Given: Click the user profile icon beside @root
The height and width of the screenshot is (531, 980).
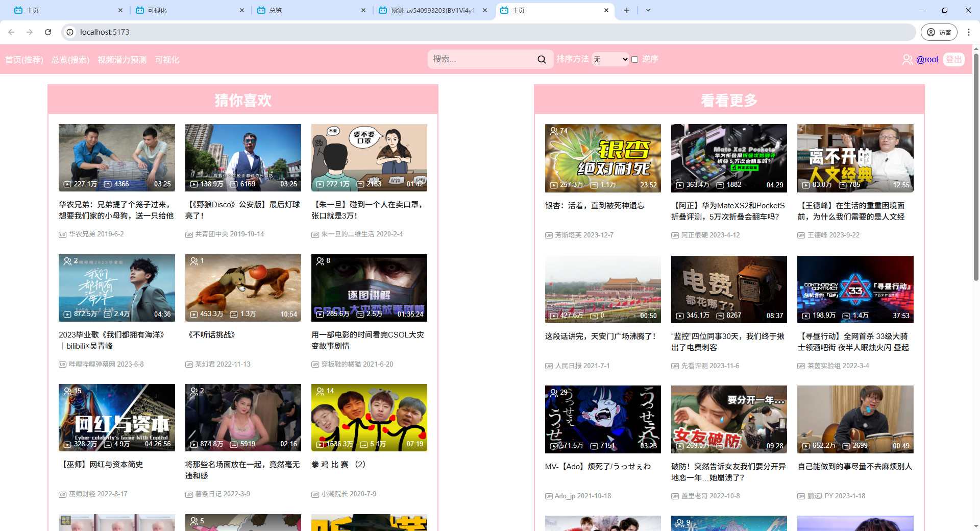Looking at the screenshot, I should [908, 60].
